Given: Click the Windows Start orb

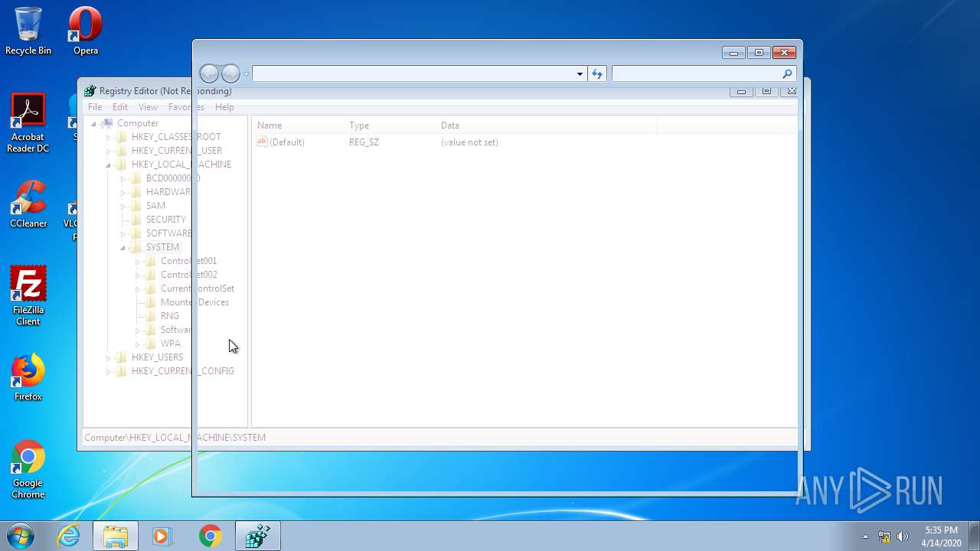Looking at the screenshot, I should (x=20, y=536).
